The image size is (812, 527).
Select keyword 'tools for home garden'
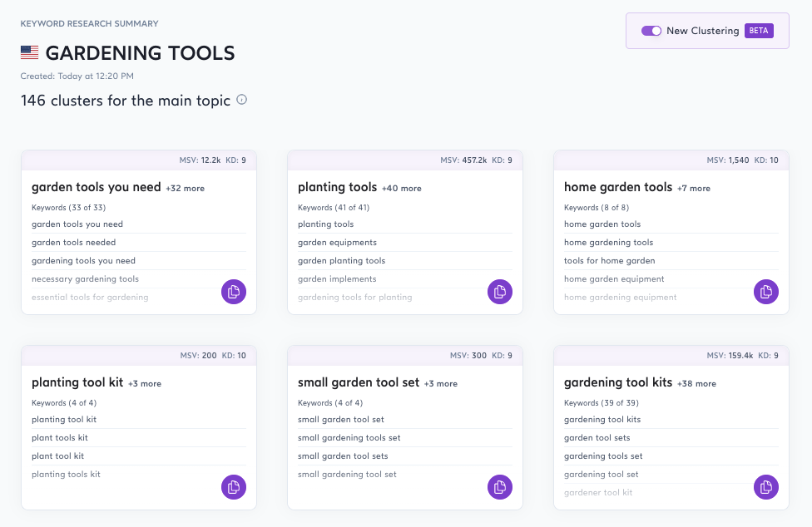(609, 261)
